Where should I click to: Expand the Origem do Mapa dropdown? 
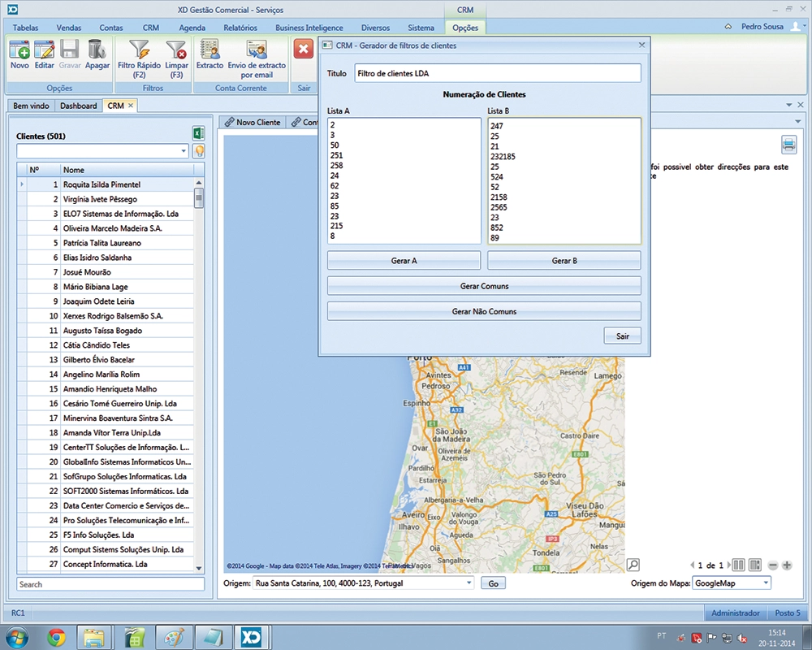[x=765, y=583]
